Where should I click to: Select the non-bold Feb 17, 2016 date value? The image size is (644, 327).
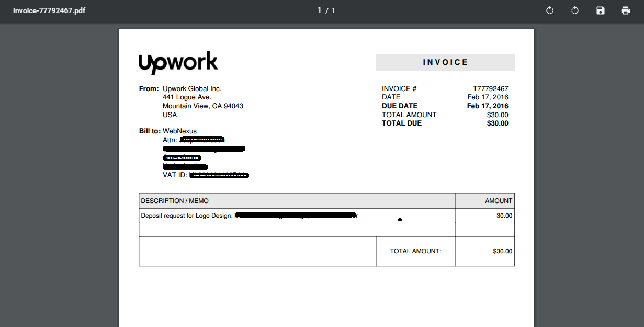click(488, 97)
